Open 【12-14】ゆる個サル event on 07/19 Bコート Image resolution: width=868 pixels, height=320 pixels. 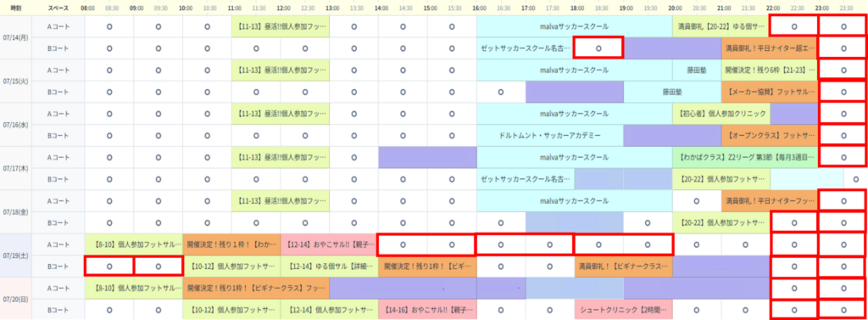coord(329,267)
